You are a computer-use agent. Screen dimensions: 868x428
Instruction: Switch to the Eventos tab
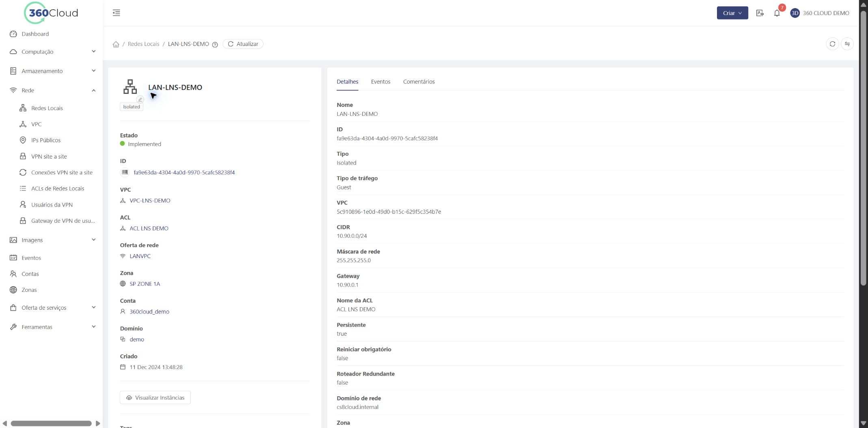(x=380, y=82)
